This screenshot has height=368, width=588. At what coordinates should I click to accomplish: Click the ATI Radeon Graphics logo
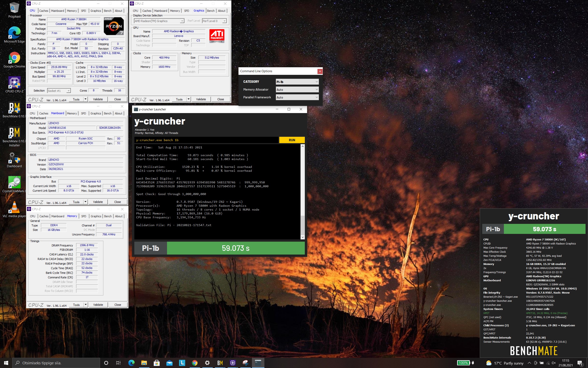point(217,36)
